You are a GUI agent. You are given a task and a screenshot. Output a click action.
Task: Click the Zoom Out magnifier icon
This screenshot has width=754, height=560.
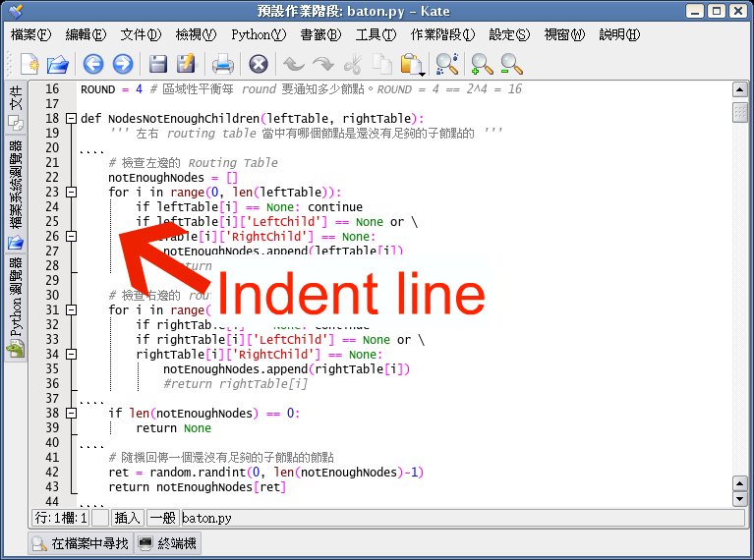pyautogui.click(x=511, y=65)
